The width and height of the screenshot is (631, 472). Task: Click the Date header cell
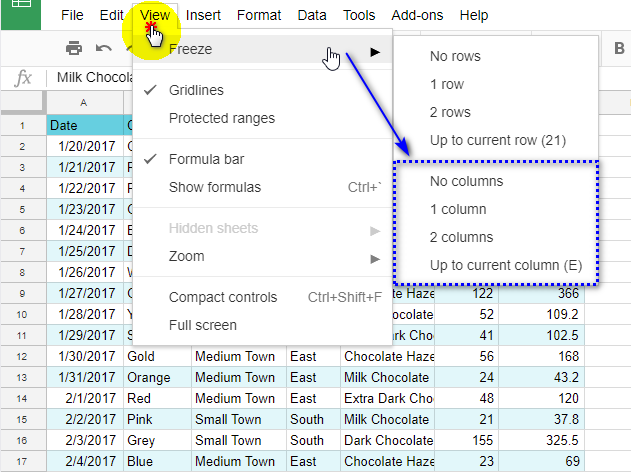click(85, 126)
